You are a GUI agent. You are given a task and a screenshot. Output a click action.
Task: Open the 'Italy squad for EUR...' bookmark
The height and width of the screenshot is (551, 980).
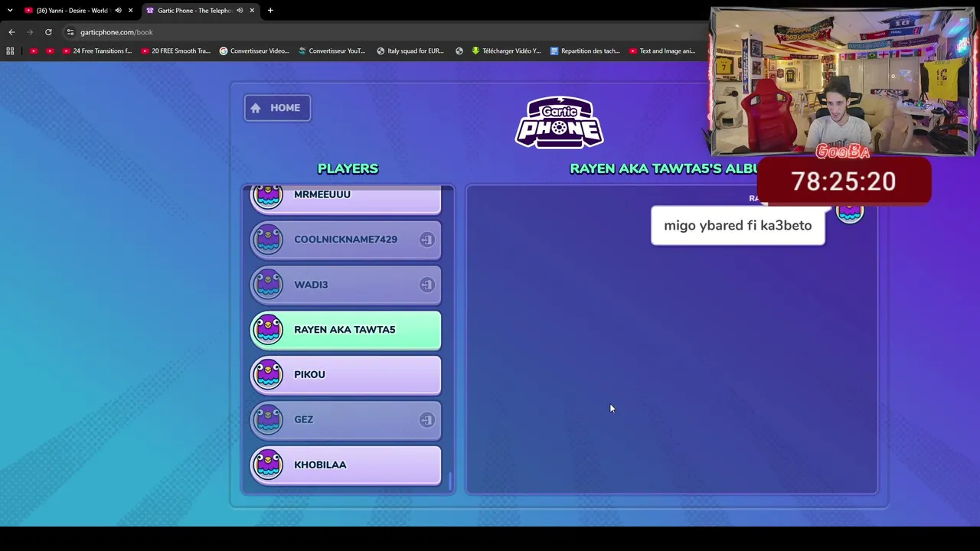pos(410,51)
